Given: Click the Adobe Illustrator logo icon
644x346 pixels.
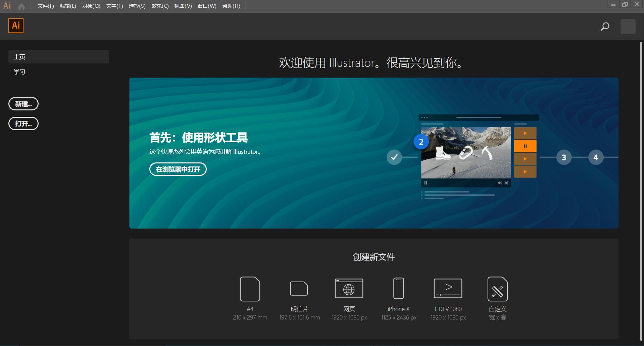Looking at the screenshot, I should coord(15,26).
